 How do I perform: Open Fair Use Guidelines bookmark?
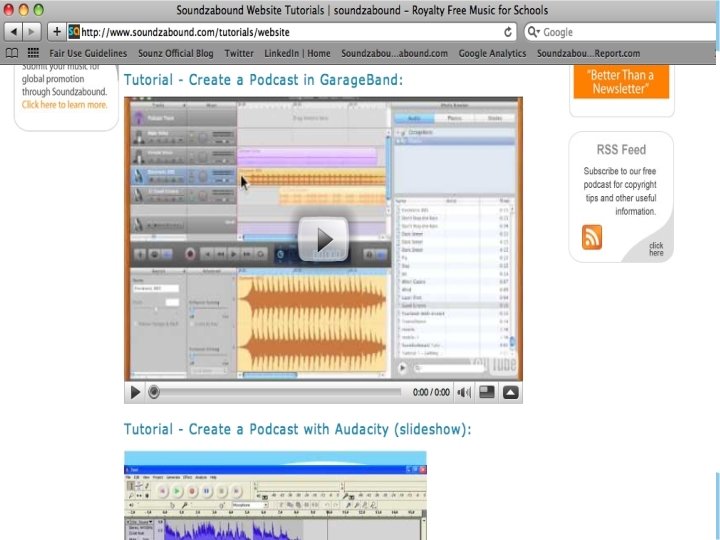coord(88,53)
